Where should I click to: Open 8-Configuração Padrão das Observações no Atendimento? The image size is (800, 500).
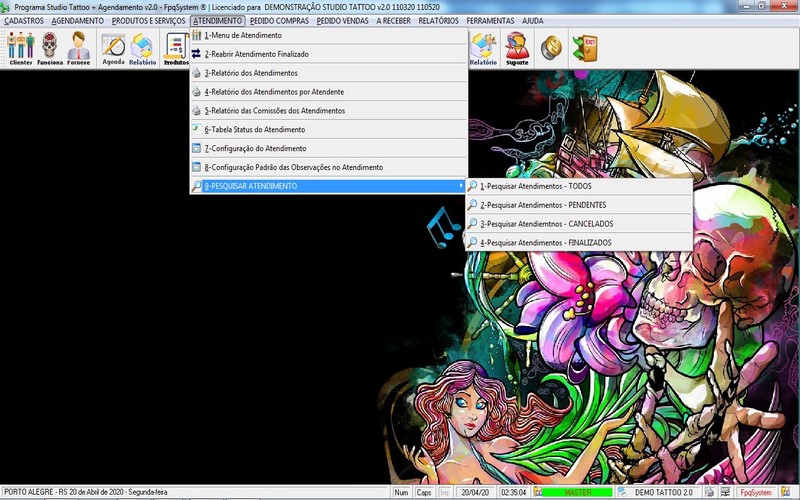coord(329,167)
